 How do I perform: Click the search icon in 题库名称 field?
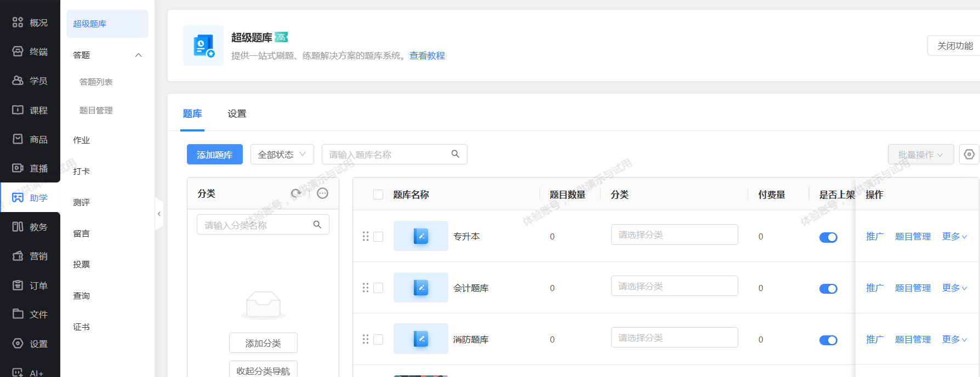pyautogui.click(x=455, y=154)
